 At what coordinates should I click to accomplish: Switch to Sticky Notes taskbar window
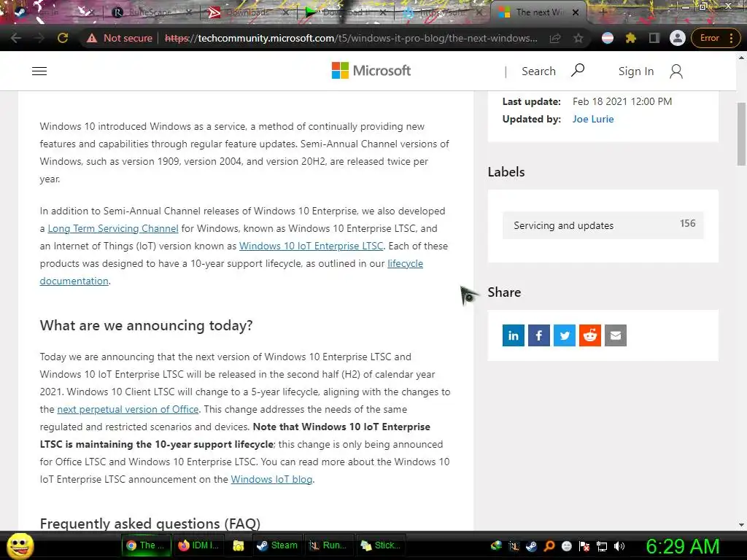(x=380, y=545)
